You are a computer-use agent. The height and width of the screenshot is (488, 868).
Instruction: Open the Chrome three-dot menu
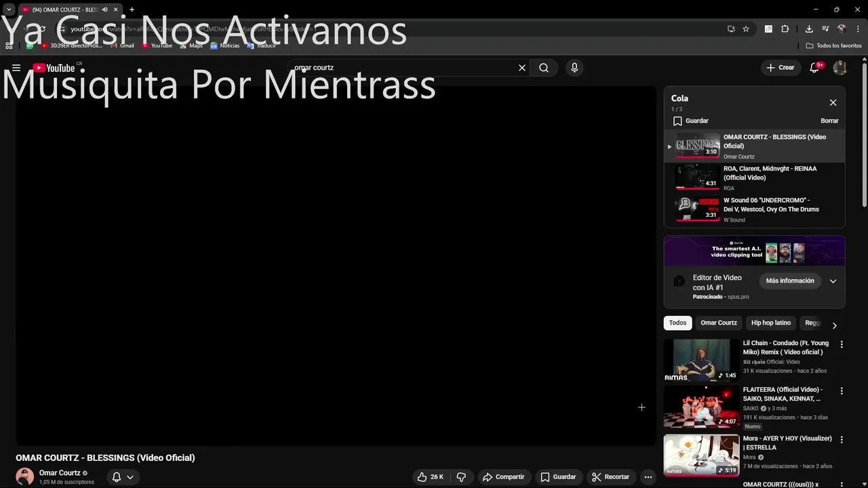click(x=858, y=29)
